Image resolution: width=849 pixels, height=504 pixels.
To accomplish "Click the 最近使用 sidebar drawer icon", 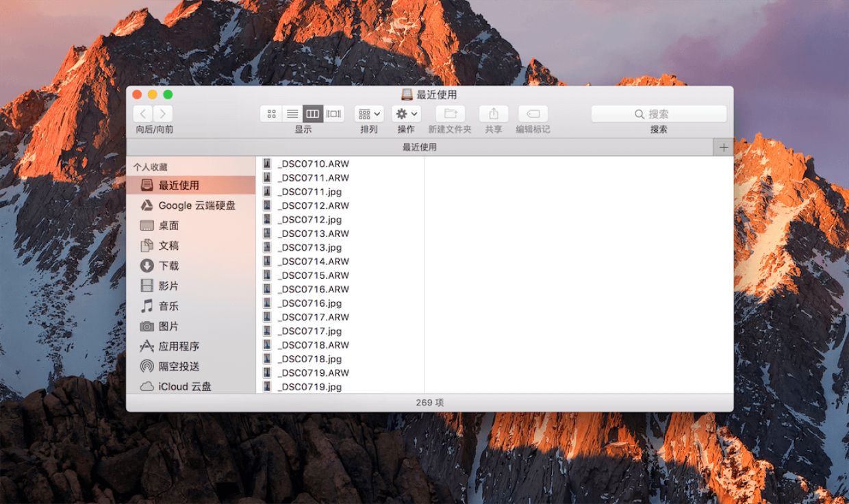I will tap(147, 185).
